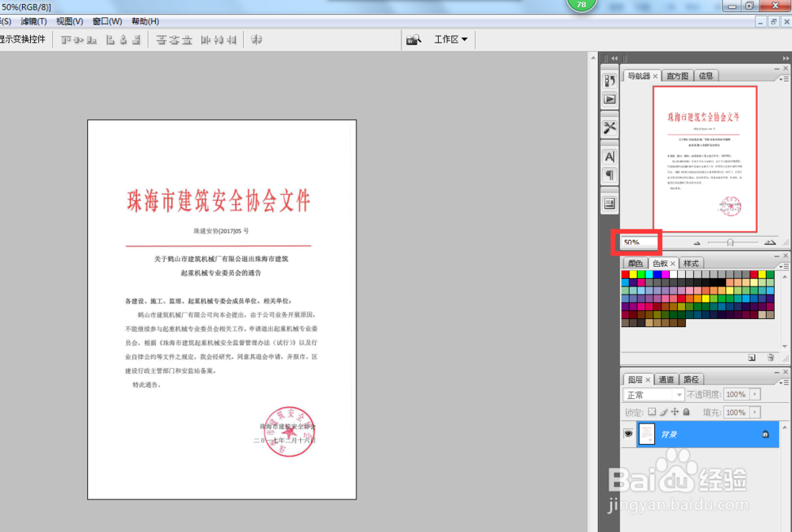Click zoom out icon in Navigator
The width and height of the screenshot is (792, 532).
697,243
